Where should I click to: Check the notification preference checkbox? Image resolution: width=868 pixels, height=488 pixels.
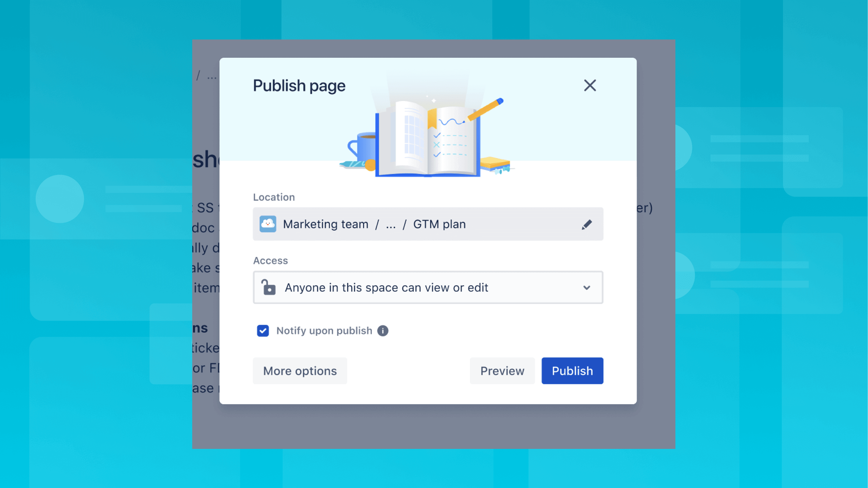point(262,331)
